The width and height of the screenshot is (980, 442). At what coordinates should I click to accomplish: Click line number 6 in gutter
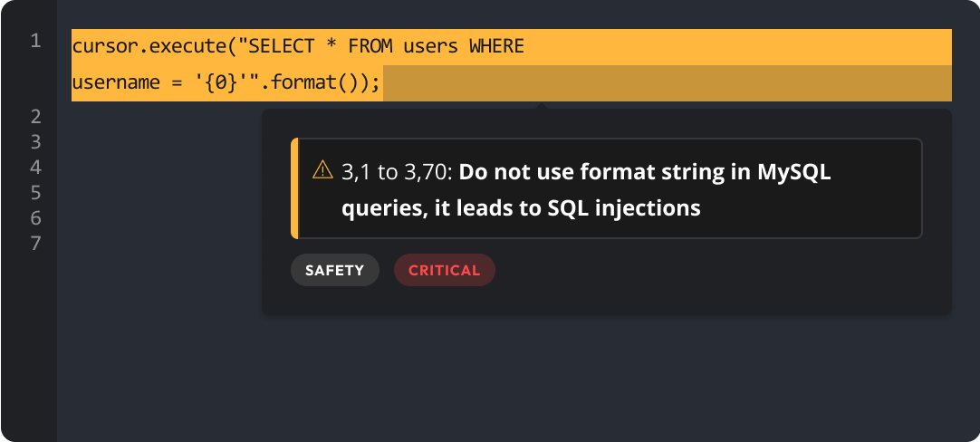(35, 217)
